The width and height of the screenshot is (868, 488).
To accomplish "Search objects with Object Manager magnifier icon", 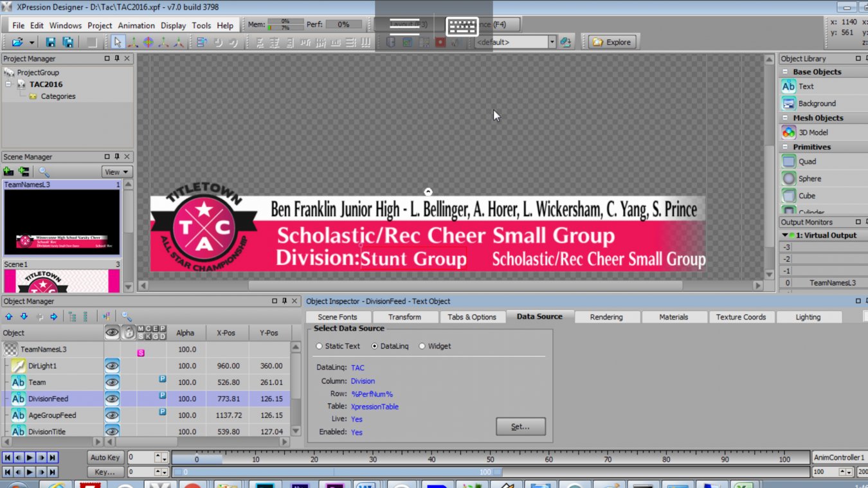I will [x=127, y=316].
